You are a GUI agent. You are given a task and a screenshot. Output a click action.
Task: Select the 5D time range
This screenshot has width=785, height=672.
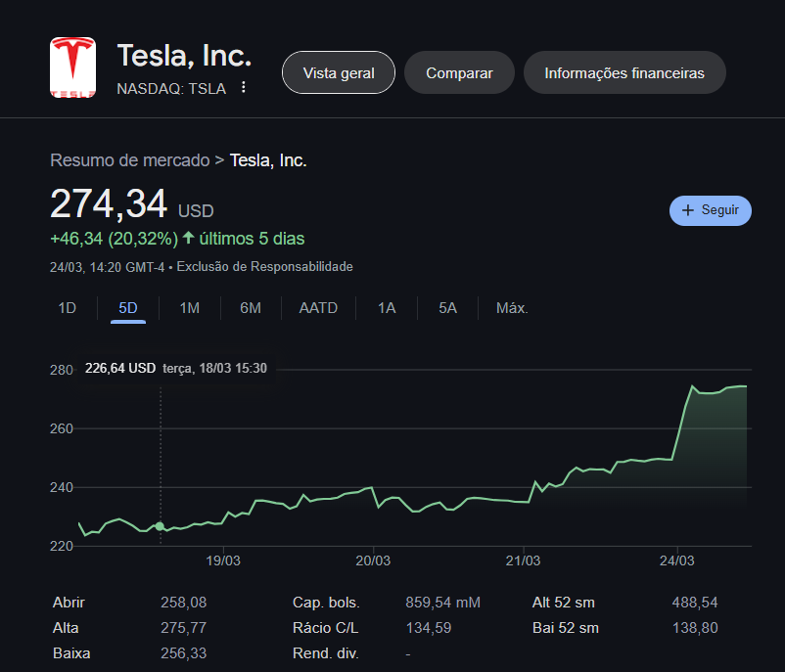click(128, 308)
